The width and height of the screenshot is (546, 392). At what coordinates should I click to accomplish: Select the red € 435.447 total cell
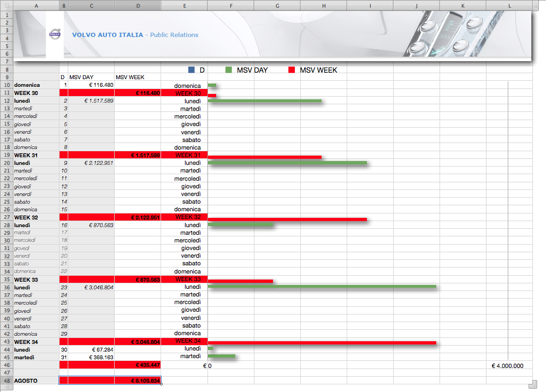pos(138,365)
